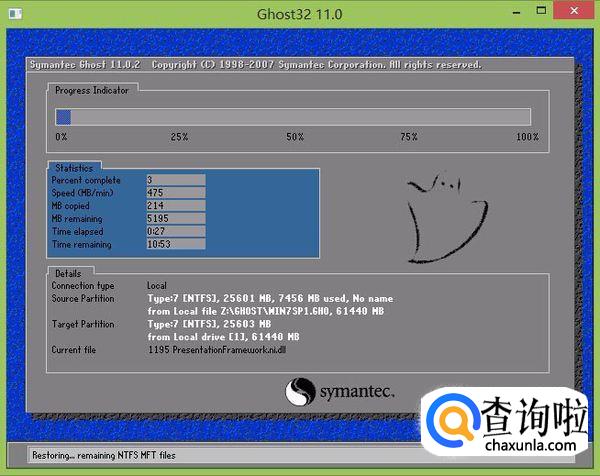Click the source line '7456 MB used, No name'
The height and width of the screenshot is (476, 600).
pos(336,298)
